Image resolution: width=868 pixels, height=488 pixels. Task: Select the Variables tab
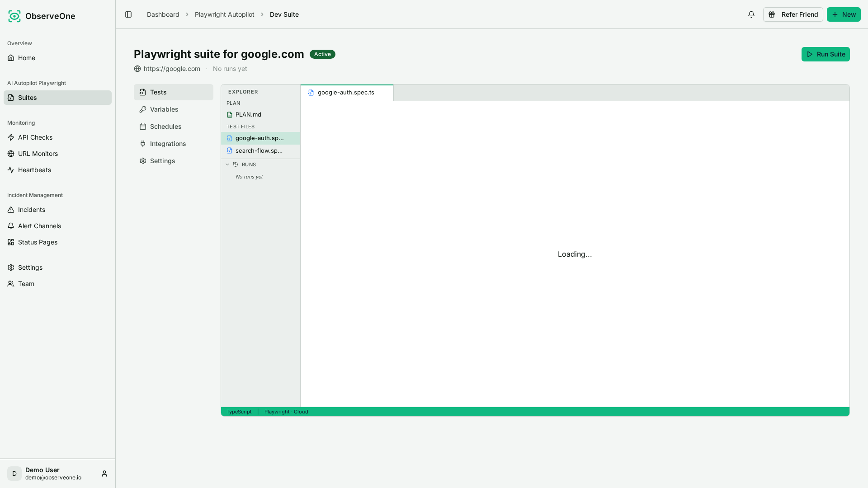(x=174, y=109)
